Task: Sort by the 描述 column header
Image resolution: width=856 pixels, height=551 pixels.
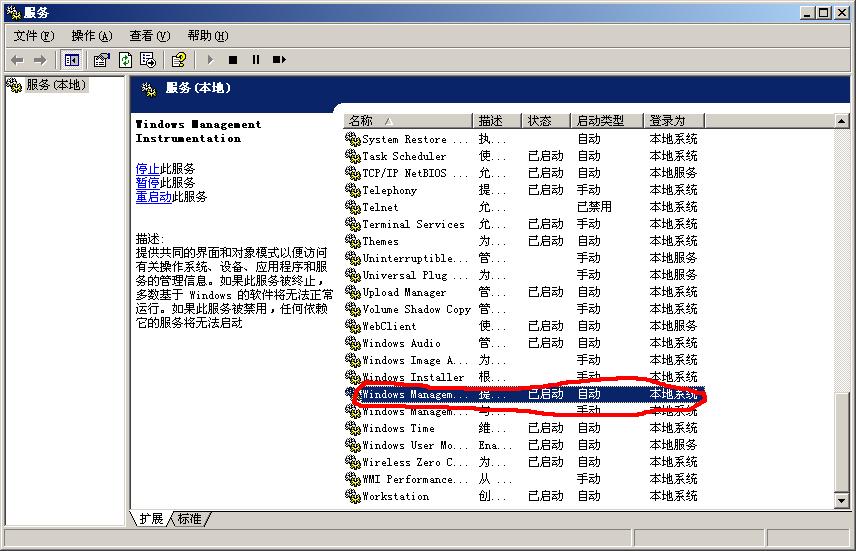Action: pyautogui.click(x=497, y=121)
